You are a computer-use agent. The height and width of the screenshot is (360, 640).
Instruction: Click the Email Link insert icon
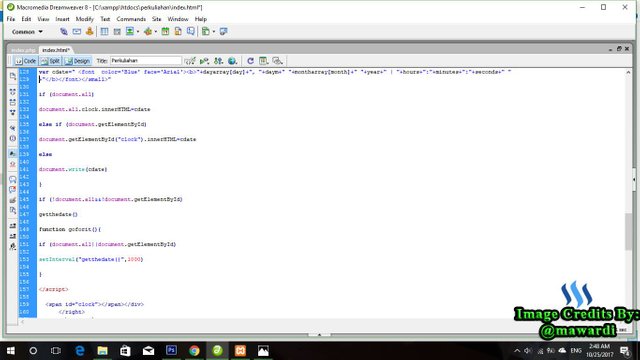pos(77,31)
